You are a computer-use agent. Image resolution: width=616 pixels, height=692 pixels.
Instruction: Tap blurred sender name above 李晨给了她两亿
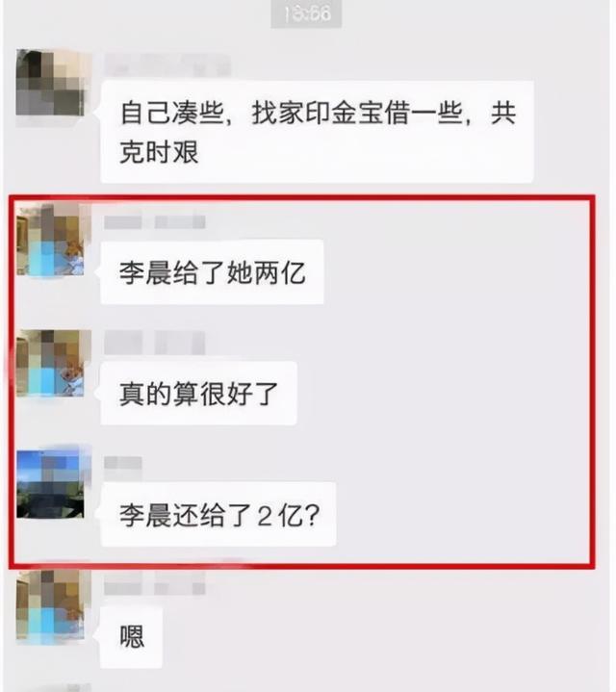(x=155, y=222)
